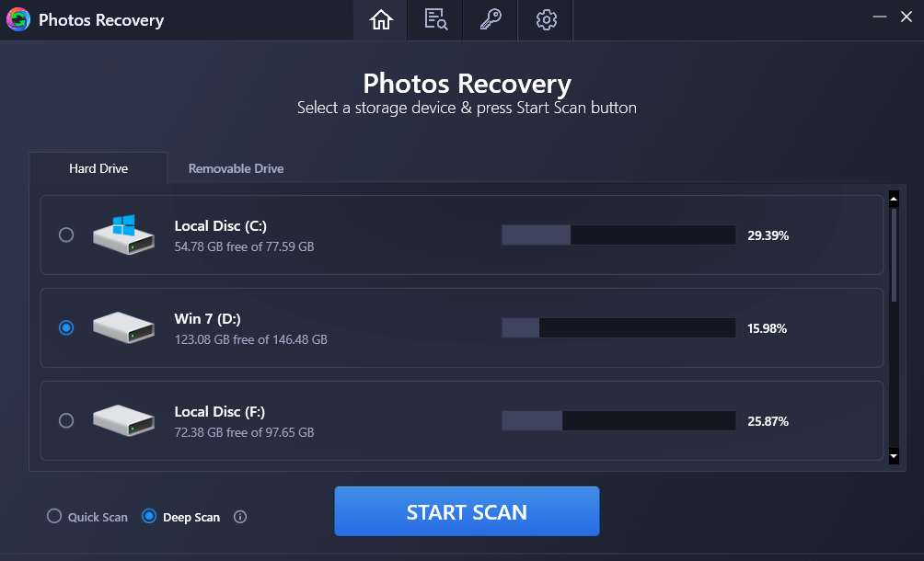The width and height of the screenshot is (924, 561).
Task: Switch to the Removable Drive tab
Action: [236, 168]
